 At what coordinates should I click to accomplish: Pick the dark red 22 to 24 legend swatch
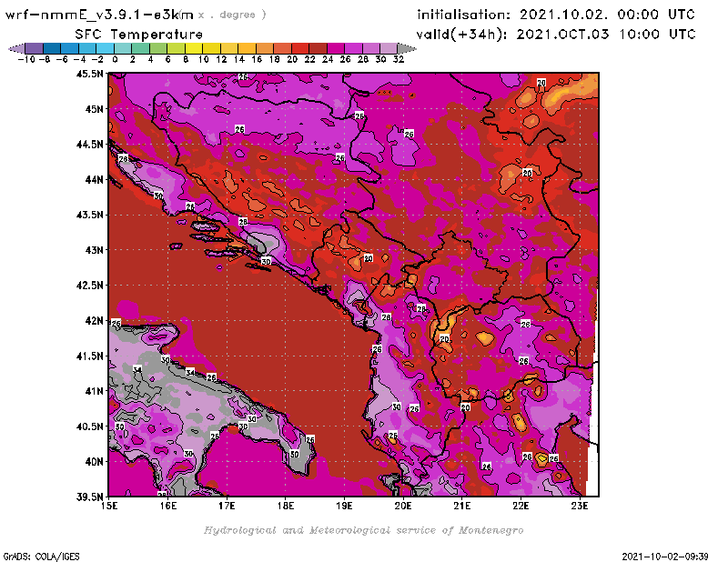point(318,48)
